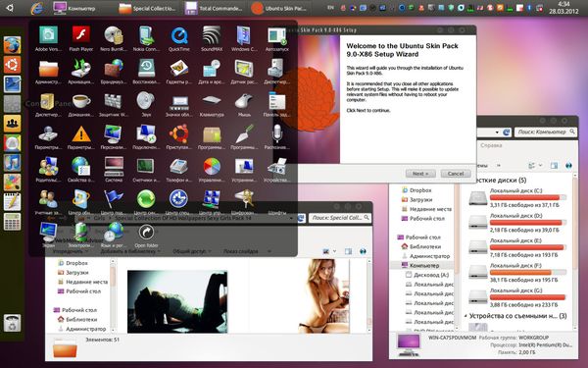Toggle preview pane in the Компьютер window toolbar
588x368 pixels.
[554, 165]
